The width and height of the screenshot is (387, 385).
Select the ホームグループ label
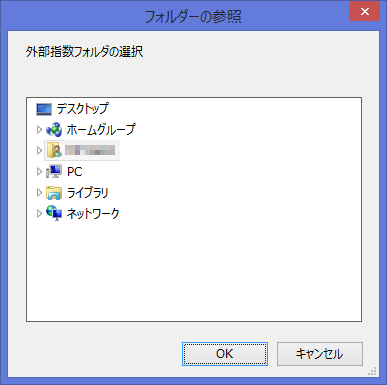pos(101,130)
